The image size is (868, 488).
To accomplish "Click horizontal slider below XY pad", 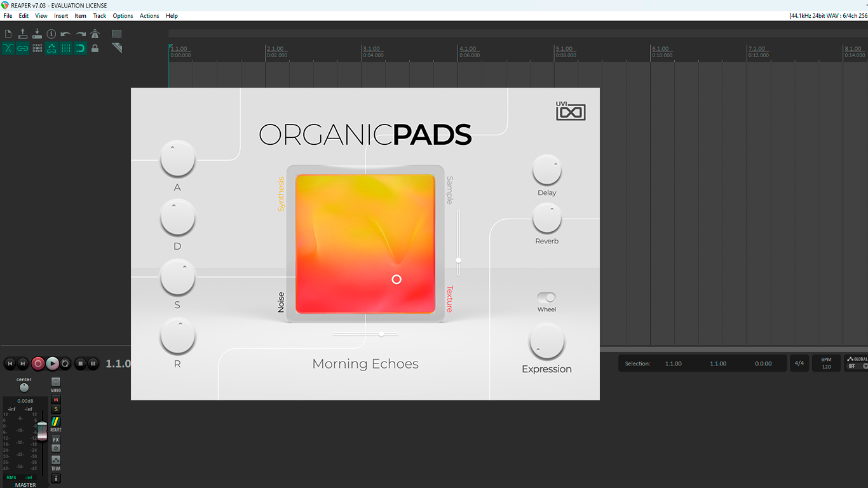I will (x=365, y=334).
